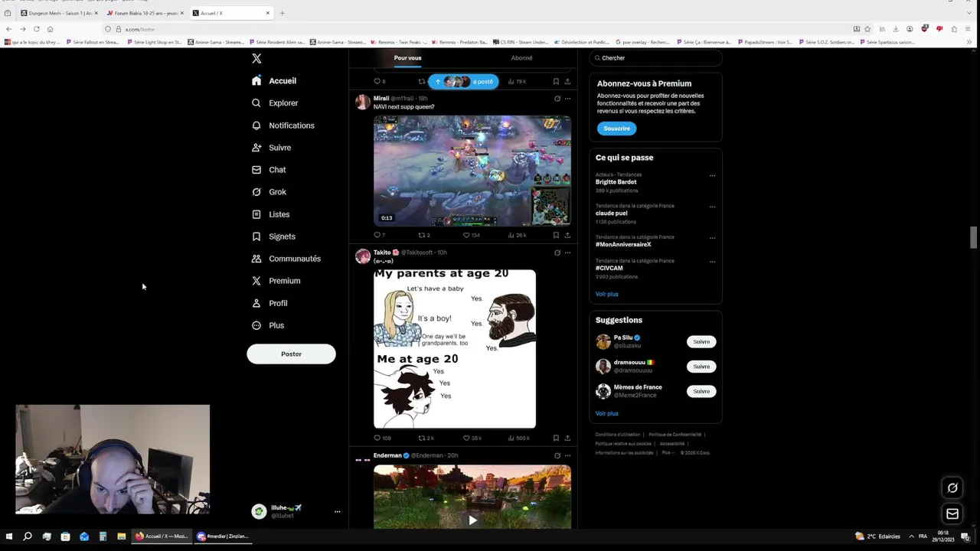Image resolution: width=980 pixels, height=551 pixels.
Task: Reply to Mirali's post
Action: click(379, 235)
